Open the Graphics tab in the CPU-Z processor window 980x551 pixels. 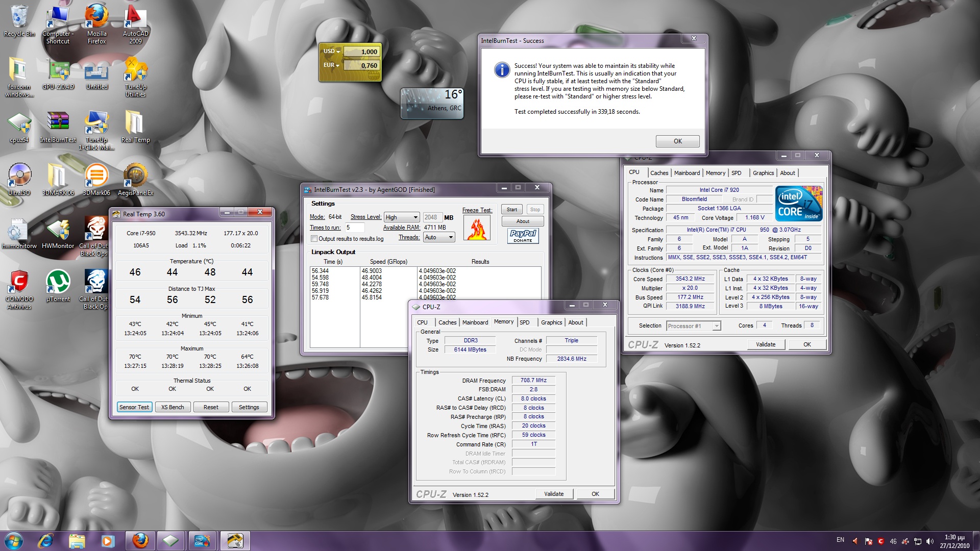pos(763,173)
